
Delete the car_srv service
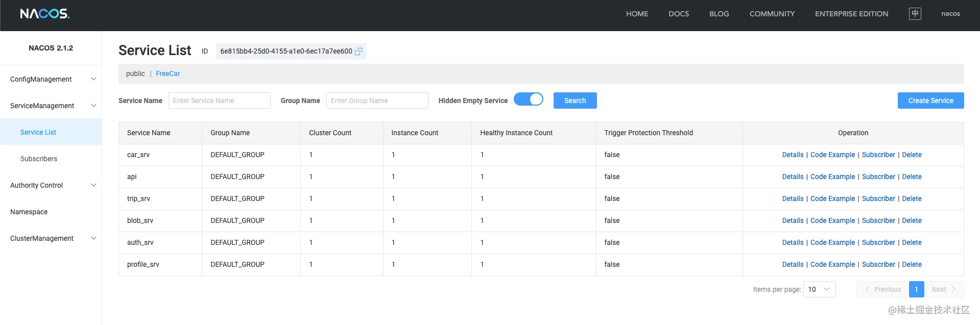[912, 155]
